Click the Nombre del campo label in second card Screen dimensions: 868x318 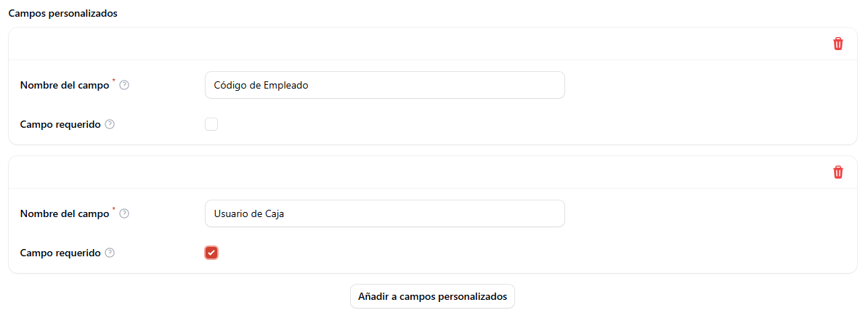(64, 213)
